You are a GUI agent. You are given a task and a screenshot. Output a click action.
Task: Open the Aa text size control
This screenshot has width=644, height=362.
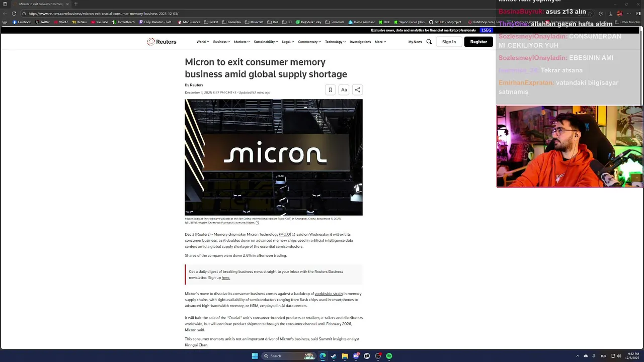[344, 90]
